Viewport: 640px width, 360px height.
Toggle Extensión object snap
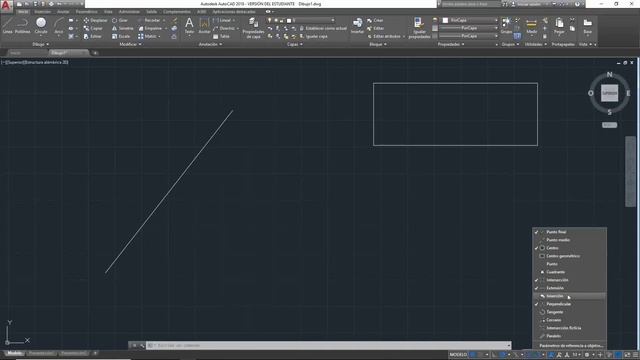click(x=569, y=288)
